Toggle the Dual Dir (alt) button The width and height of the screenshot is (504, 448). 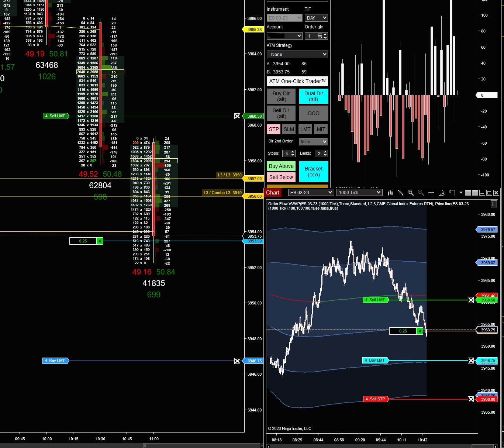tap(314, 96)
